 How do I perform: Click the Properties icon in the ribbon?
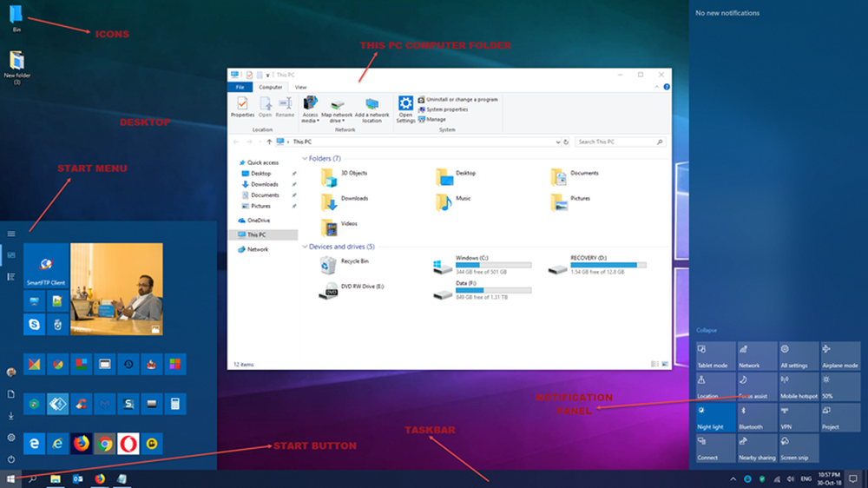click(x=242, y=108)
